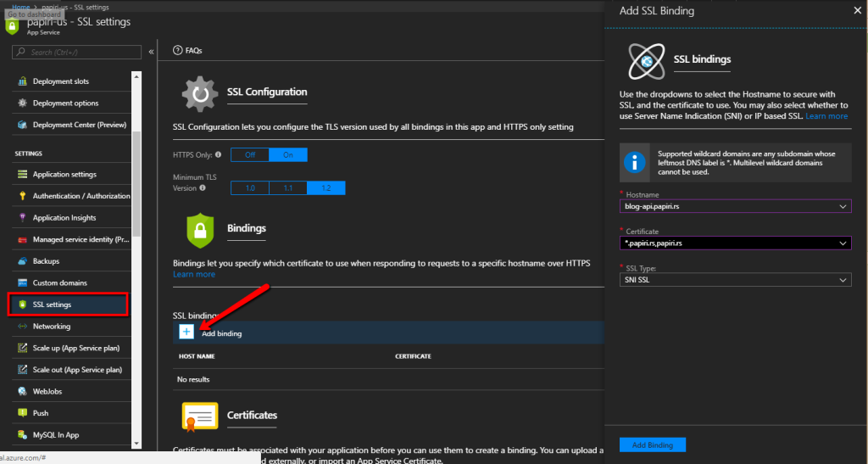This screenshot has width=868, height=464.
Task: Click Learn more link under Bindings
Action: pyautogui.click(x=194, y=274)
